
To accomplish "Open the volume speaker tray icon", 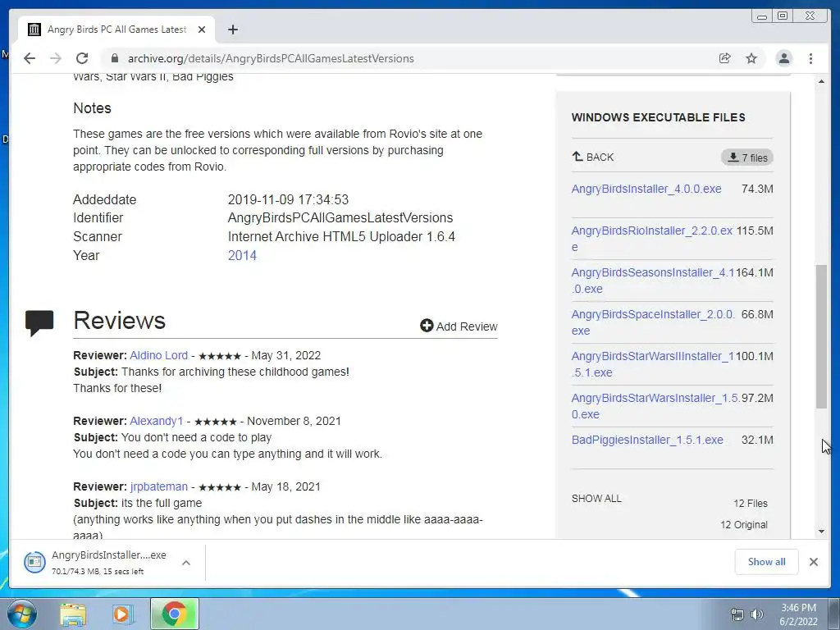I will click(x=757, y=614).
